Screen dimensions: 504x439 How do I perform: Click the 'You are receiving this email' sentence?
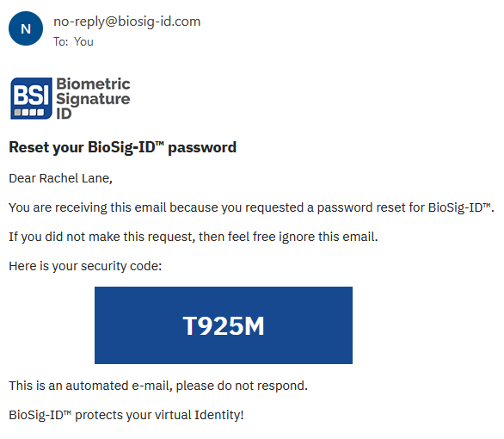251,207
